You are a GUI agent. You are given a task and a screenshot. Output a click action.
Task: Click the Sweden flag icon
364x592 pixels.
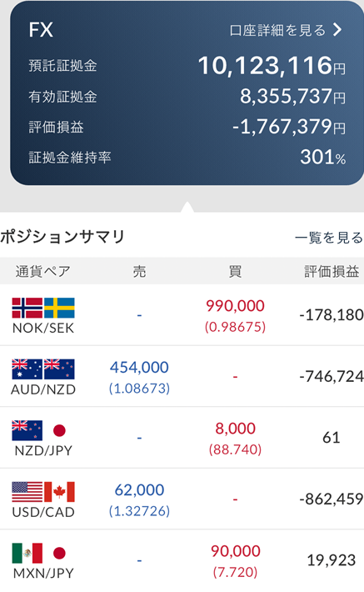point(59,308)
